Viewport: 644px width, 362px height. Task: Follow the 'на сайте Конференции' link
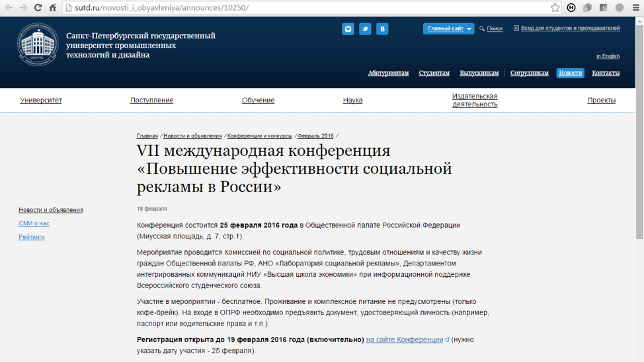pyautogui.click(x=405, y=340)
